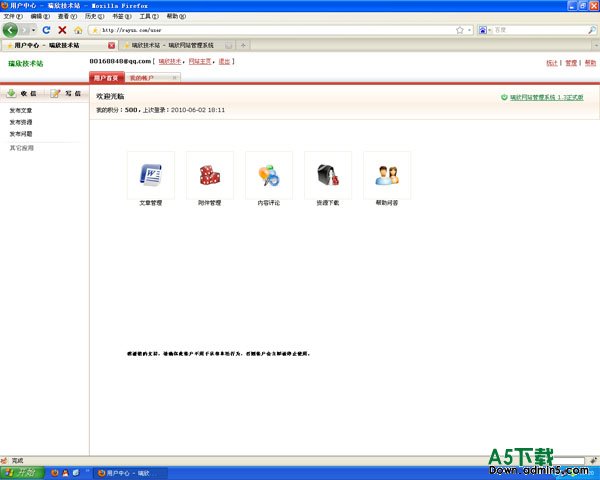600x480 pixels.
Task: Click the red stop loading icon
Action: click(x=62, y=30)
